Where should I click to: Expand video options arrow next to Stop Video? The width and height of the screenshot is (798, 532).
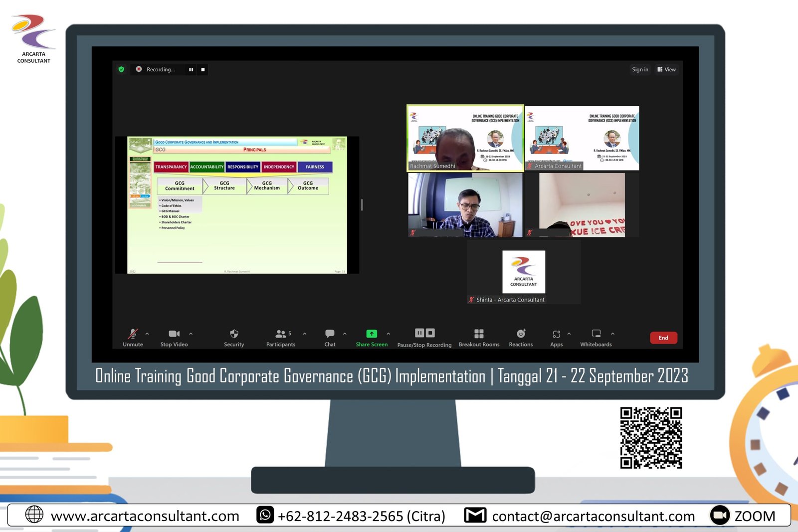(x=191, y=334)
